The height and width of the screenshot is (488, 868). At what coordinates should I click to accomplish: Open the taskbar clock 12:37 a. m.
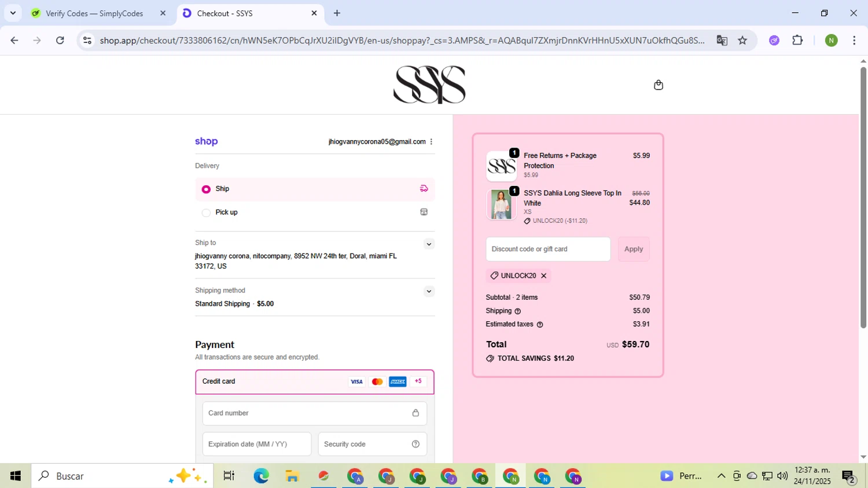tap(812, 476)
